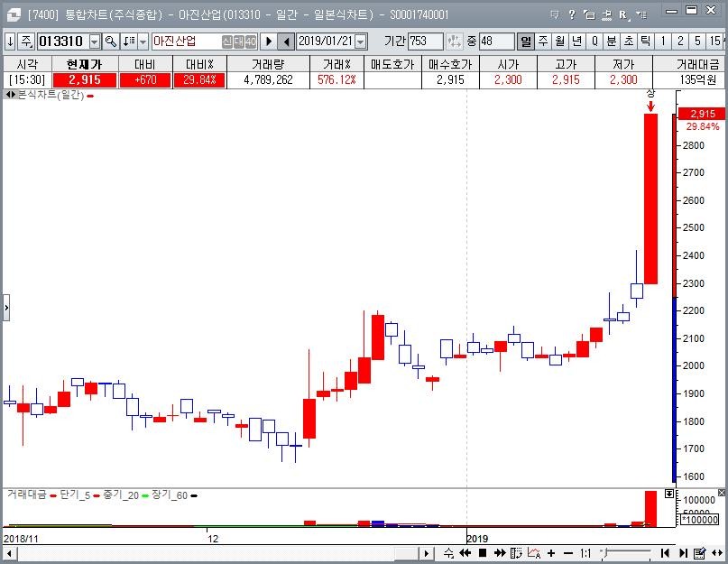This screenshot has width=728, height=564.
Task: Zoom out with the minus icon
Action: [x=567, y=552]
